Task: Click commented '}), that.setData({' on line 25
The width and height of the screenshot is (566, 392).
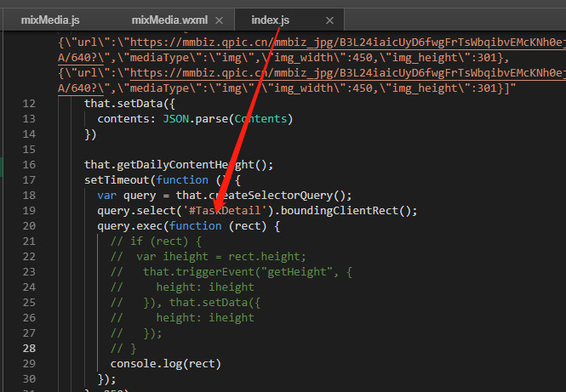Action: click(202, 303)
